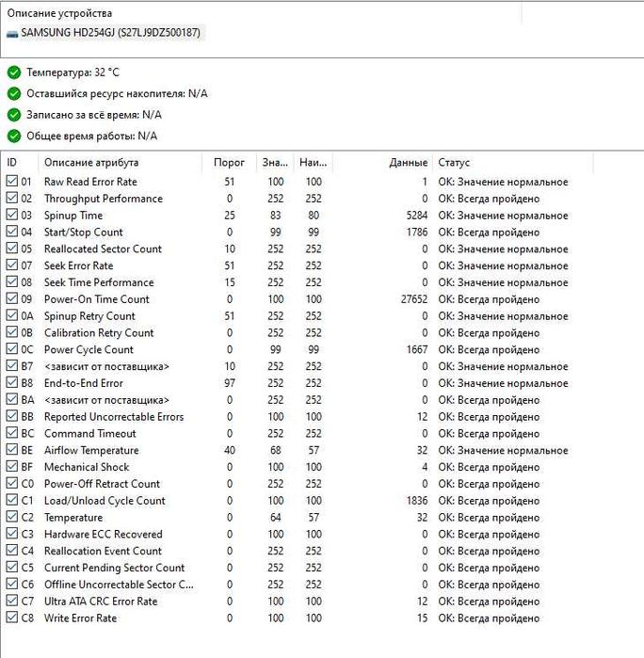Select the Spinup Retry Count attribute name
The height and width of the screenshot is (658, 644).
[x=89, y=316]
